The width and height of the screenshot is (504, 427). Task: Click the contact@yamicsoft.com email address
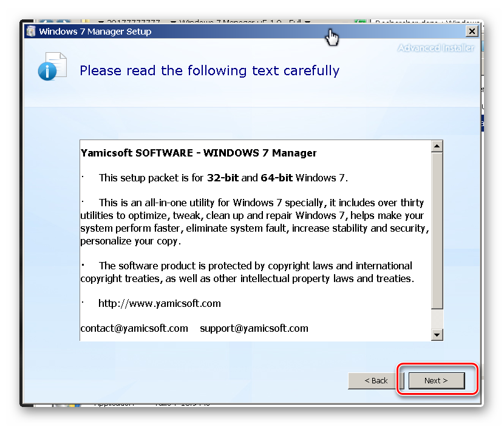pos(134,328)
